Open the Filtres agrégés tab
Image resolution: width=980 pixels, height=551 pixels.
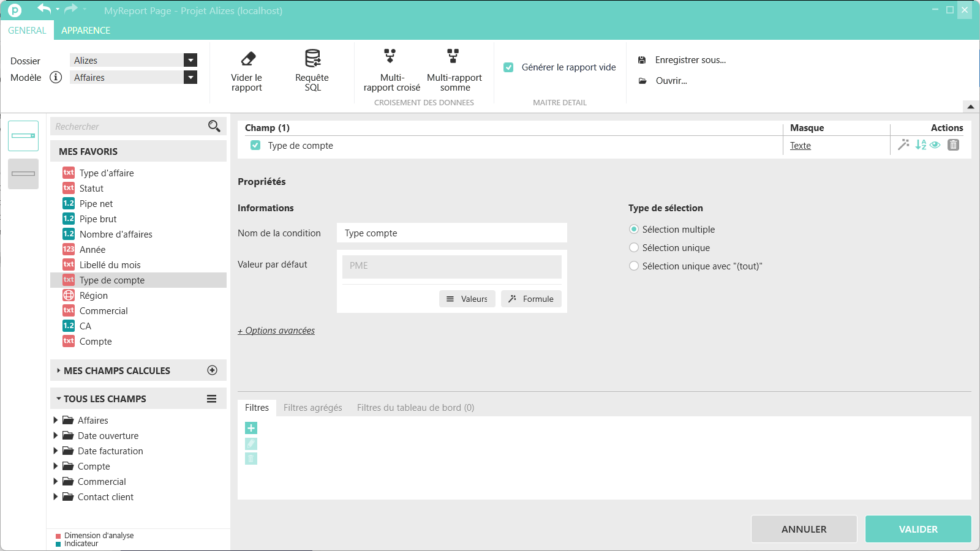pyautogui.click(x=312, y=408)
